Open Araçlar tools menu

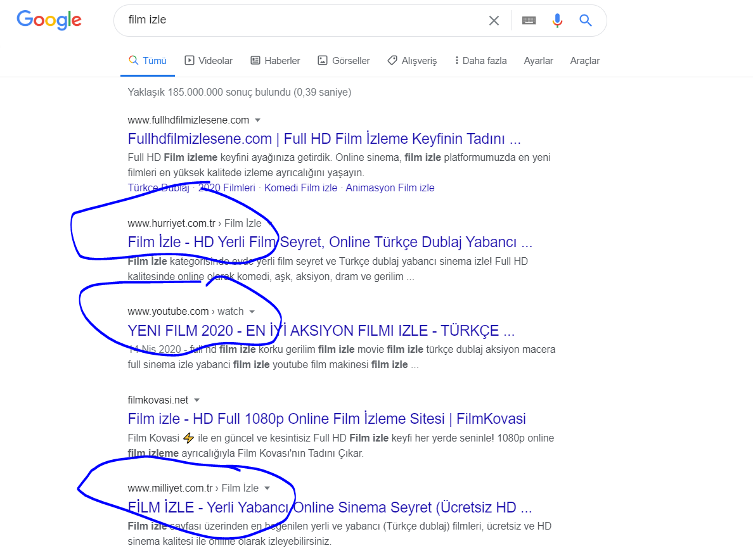pyautogui.click(x=584, y=60)
